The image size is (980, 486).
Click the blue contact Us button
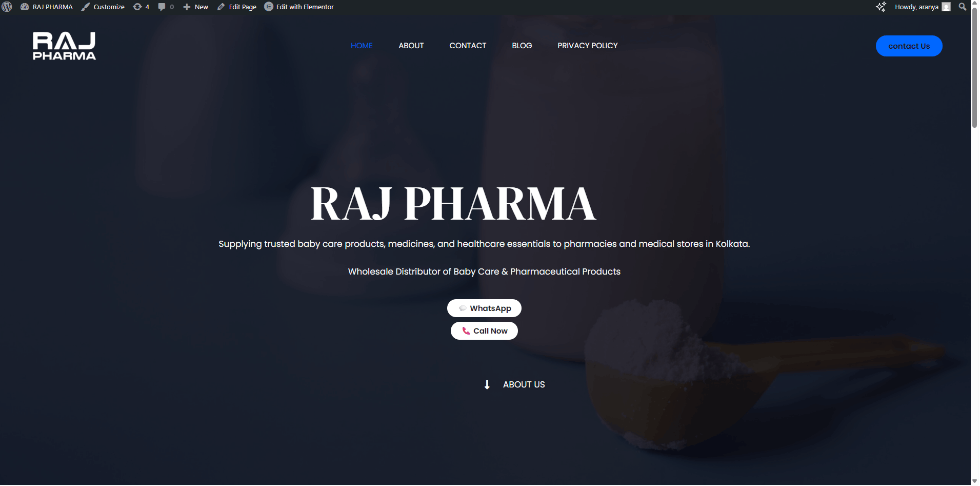909,46
